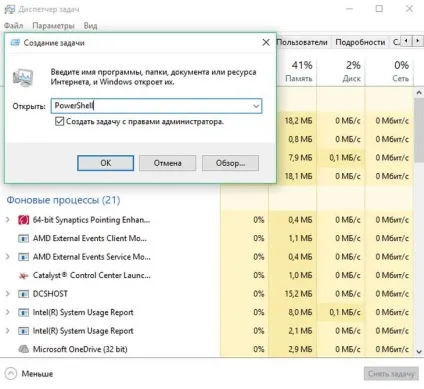Click the 18,2 МБ memory value
The height and width of the screenshot is (389, 424).
point(299,121)
